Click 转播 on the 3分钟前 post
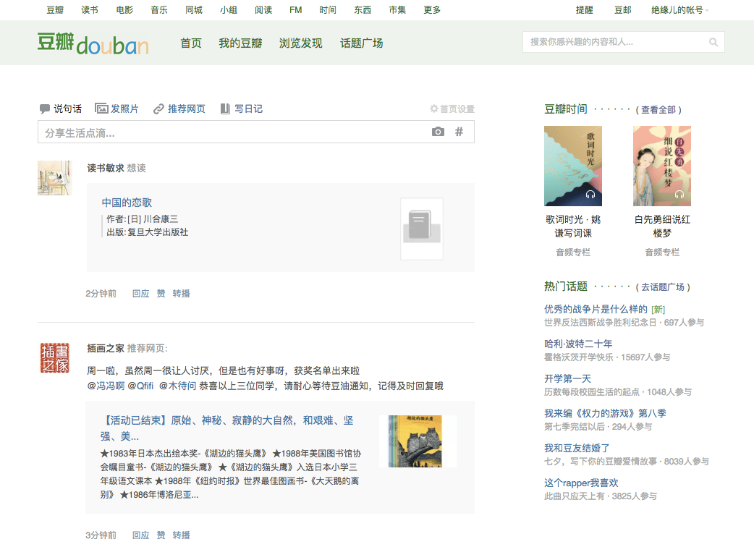The height and width of the screenshot is (560, 754). (181, 535)
